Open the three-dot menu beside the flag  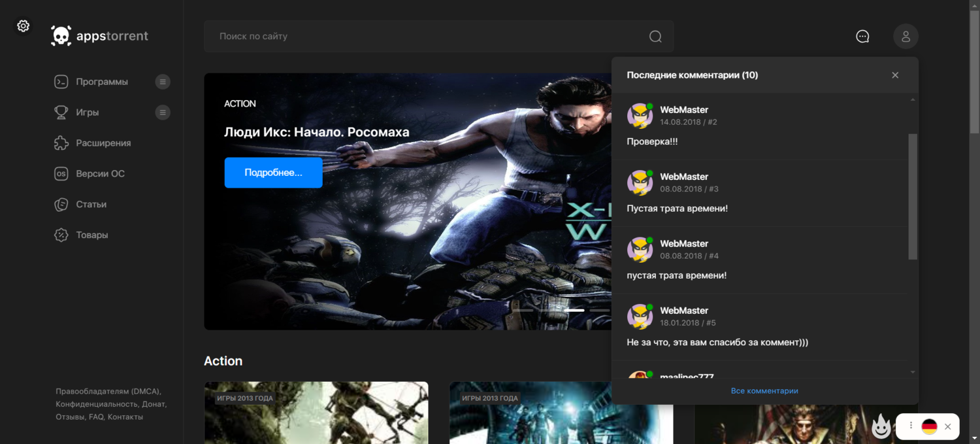[911, 426]
